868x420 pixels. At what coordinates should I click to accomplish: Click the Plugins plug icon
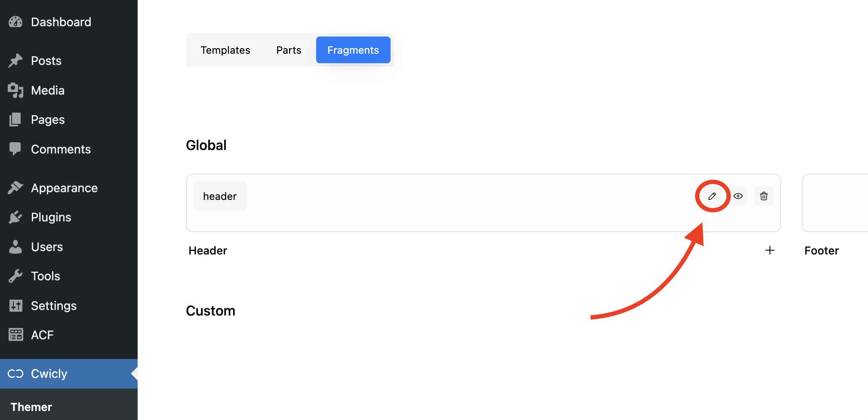coord(15,217)
